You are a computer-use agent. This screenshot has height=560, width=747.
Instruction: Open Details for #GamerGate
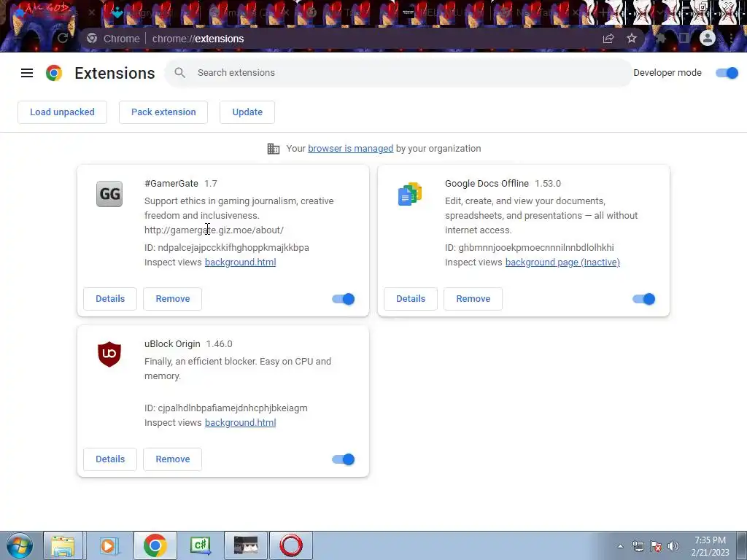[x=110, y=299]
